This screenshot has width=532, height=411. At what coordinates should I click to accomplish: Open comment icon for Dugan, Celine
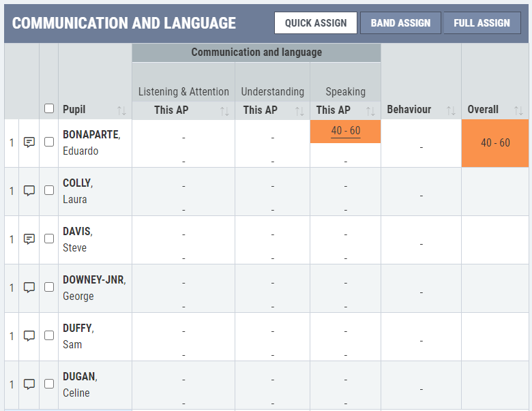29,384
